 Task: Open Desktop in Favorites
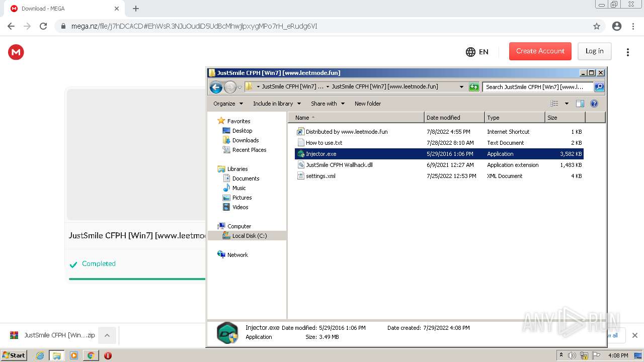tap(237, 131)
